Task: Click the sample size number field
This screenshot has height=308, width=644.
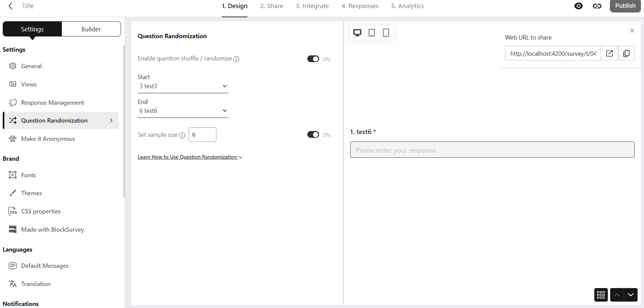Action: [202, 134]
